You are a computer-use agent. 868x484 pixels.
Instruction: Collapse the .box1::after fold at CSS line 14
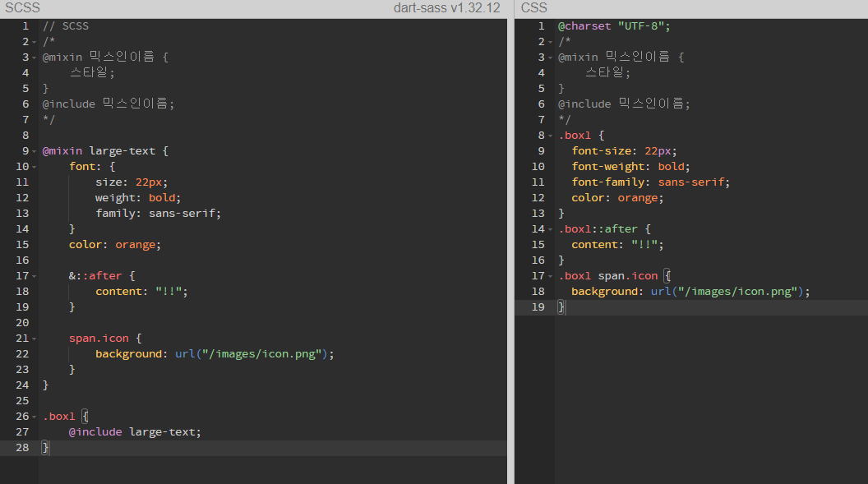pyautogui.click(x=550, y=229)
